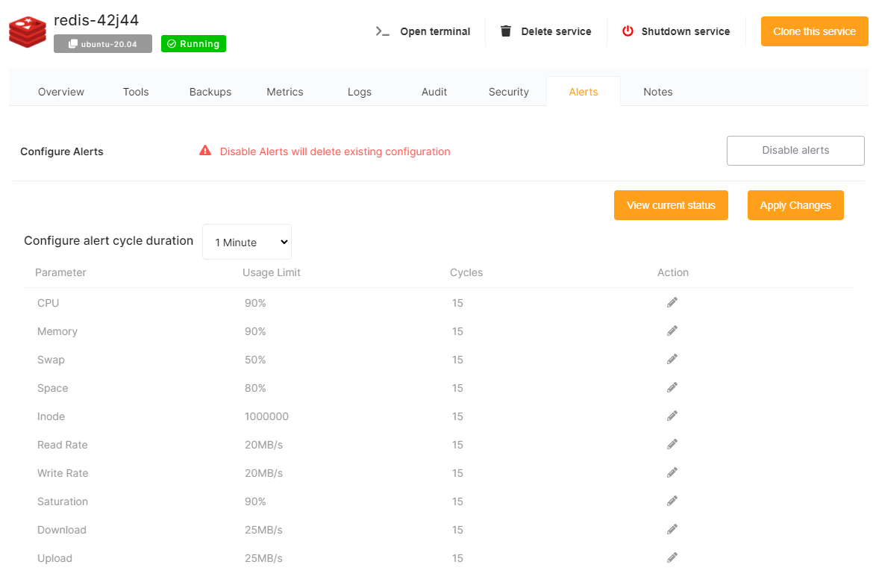Edit Saturation alert via pencil icon

[x=672, y=501]
